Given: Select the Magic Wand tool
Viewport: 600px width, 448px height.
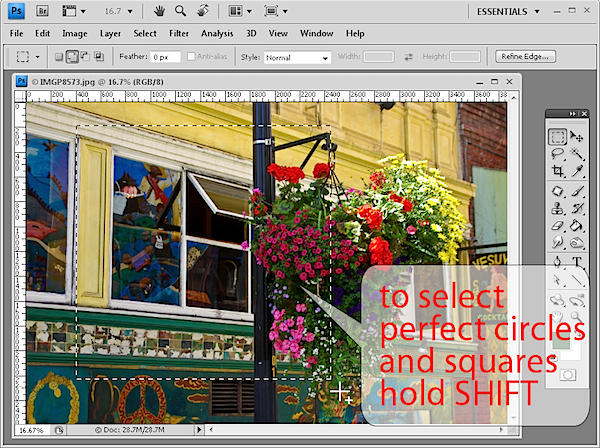Looking at the screenshot, I should coord(577,154).
